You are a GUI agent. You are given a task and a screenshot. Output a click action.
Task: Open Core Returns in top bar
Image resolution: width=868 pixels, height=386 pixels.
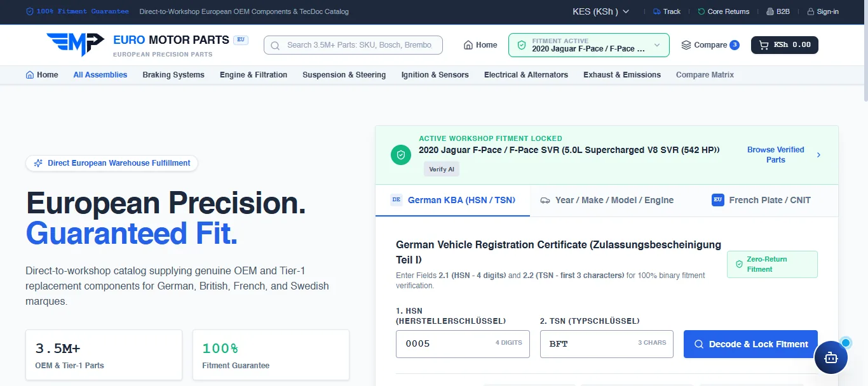click(723, 11)
